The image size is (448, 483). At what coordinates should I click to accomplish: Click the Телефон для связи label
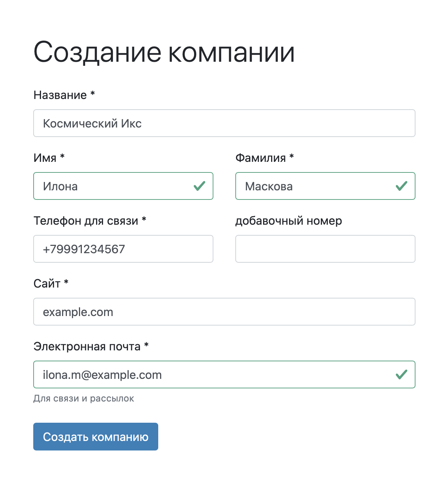coord(86,221)
